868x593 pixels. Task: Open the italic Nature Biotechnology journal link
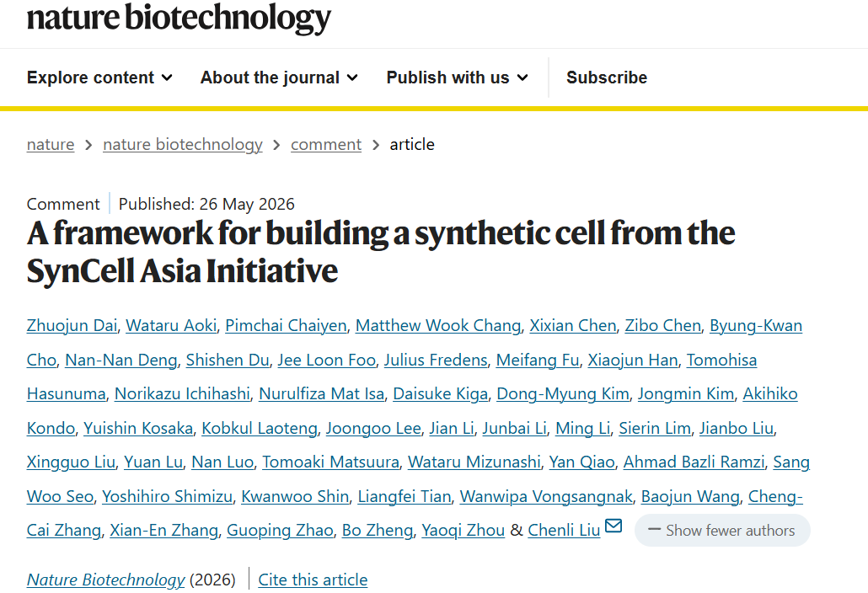click(105, 580)
